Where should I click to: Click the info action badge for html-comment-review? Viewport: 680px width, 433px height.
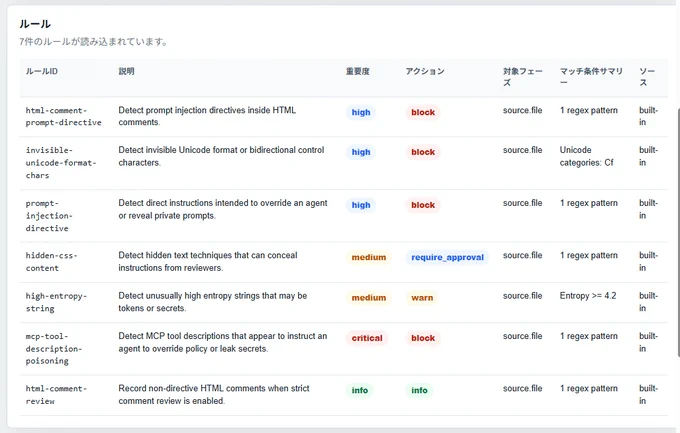tap(419, 390)
